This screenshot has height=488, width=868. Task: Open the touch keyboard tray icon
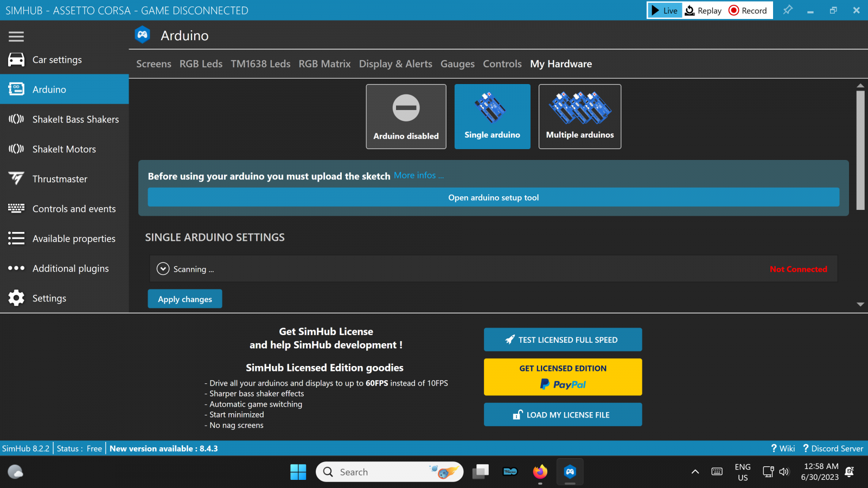pos(717,472)
